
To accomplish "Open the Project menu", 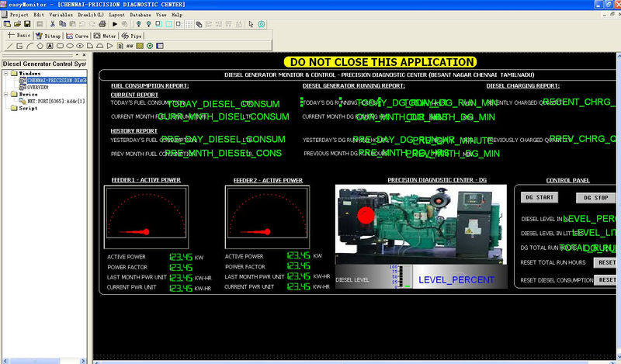I will tap(19, 15).
